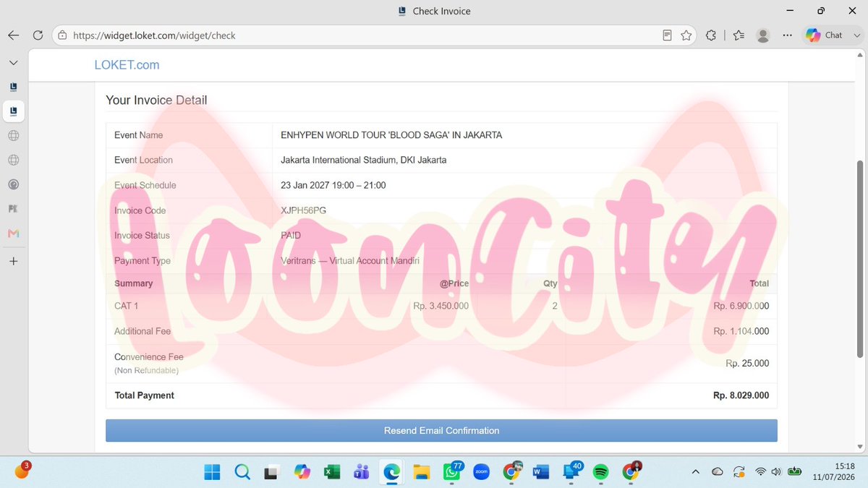This screenshot has width=868, height=488.
Task: Open the Copilot Chat button
Action: coord(825,35)
